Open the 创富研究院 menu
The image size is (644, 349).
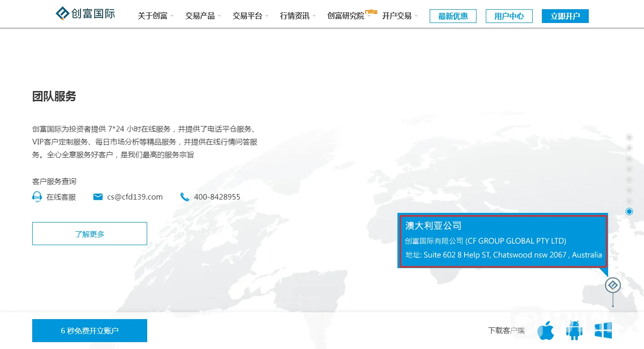346,16
